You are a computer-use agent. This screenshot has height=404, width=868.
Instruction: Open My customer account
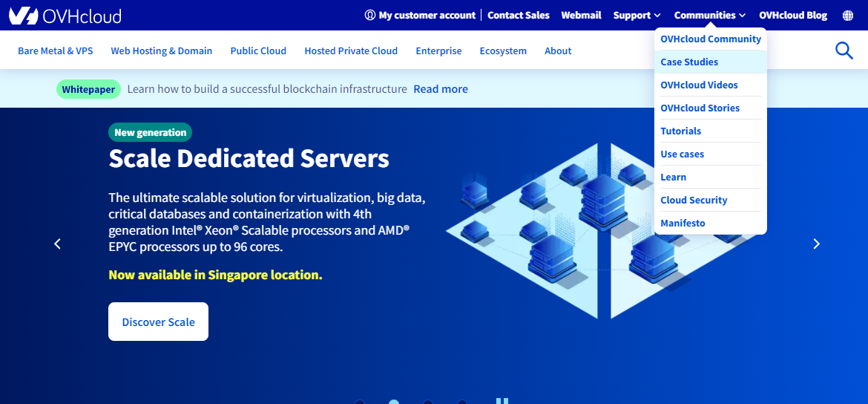(420, 16)
